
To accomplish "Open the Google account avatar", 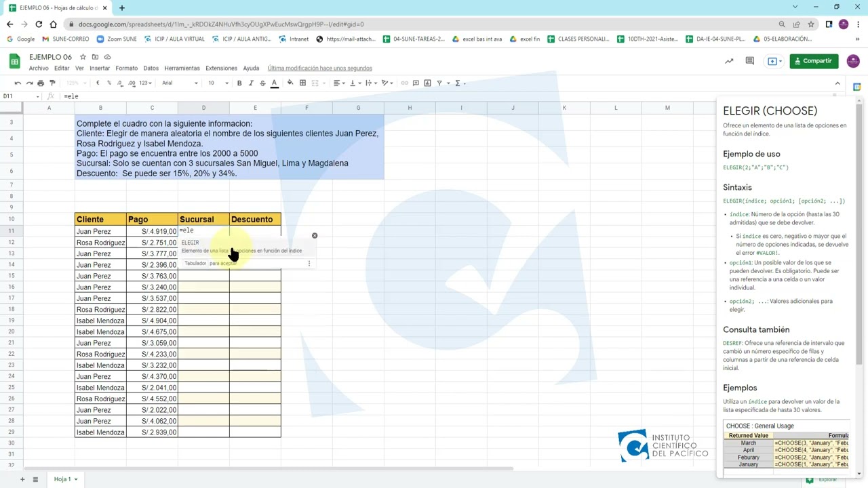I will 853,61.
